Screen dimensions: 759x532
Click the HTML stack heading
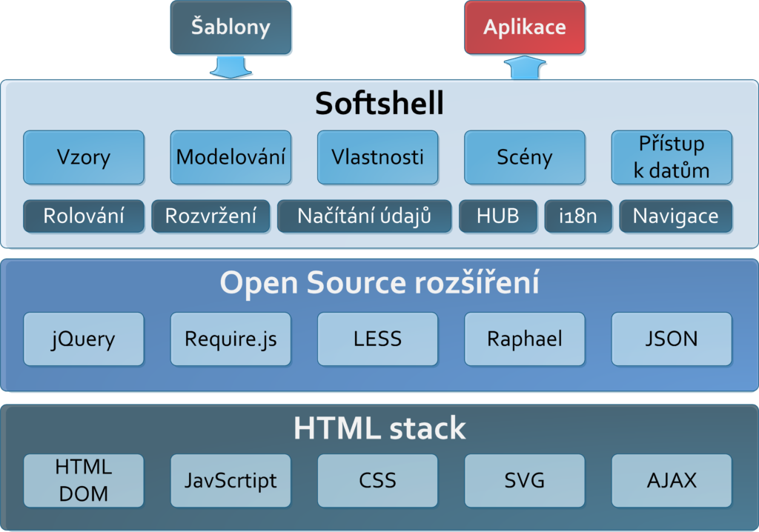[x=379, y=428]
